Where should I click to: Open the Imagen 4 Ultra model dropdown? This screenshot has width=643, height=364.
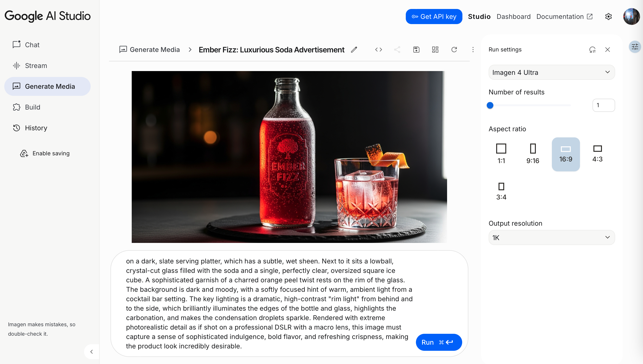[551, 72]
